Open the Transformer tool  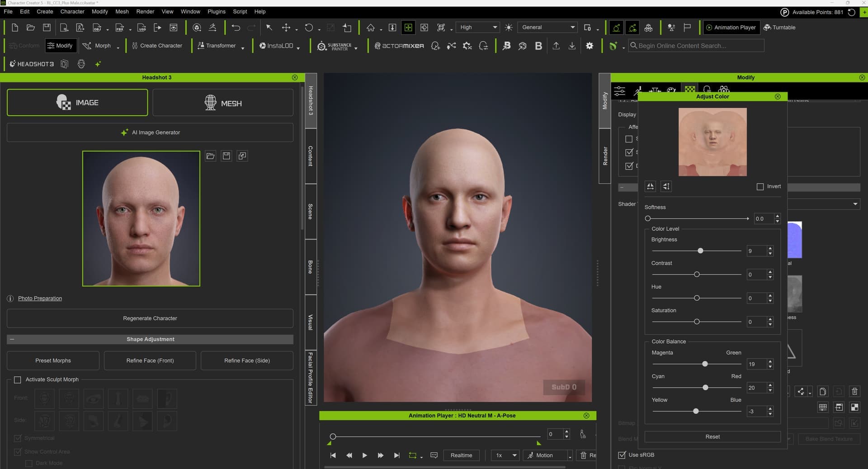(221, 46)
